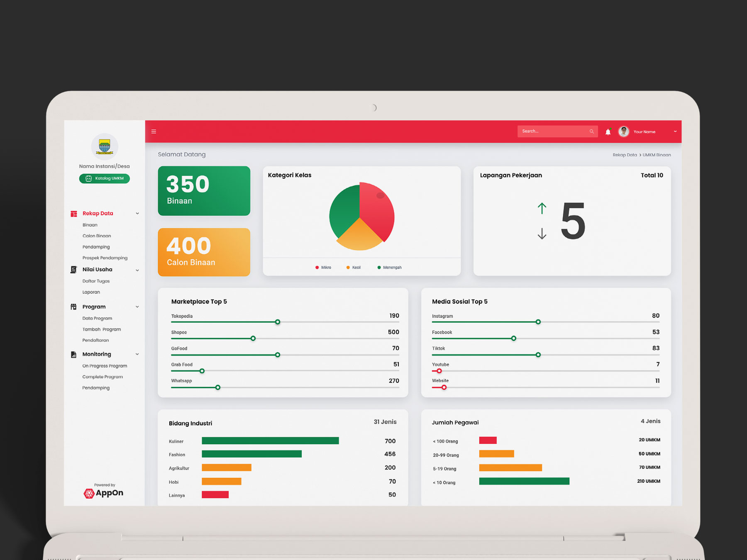Click the Rekap Data sidebar icon
Image resolution: width=747 pixels, height=560 pixels.
point(74,214)
